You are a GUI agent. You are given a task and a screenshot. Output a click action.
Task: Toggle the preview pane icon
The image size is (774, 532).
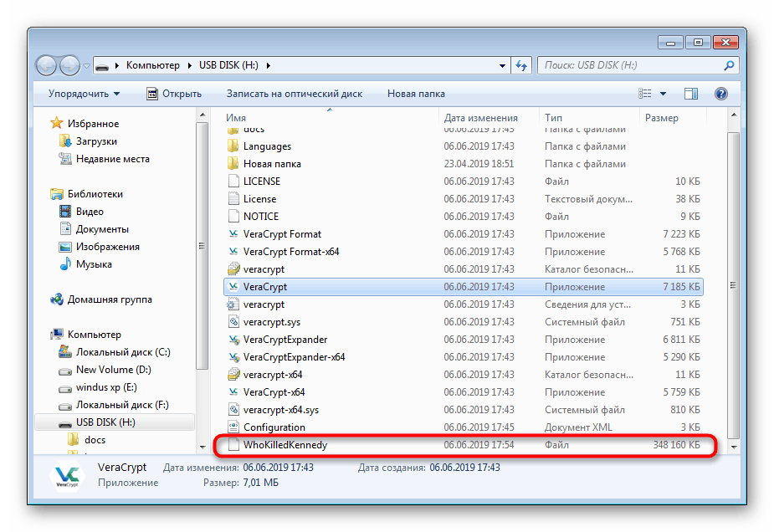[x=691, y=94]
